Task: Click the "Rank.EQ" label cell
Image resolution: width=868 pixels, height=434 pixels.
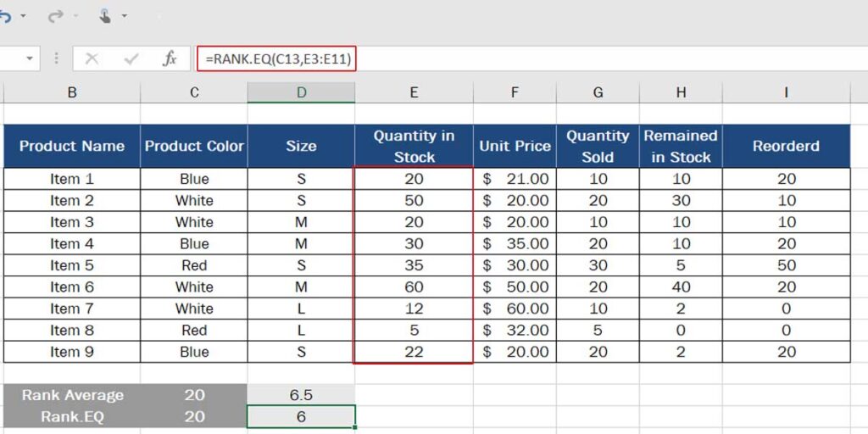Action: coord(72,416)
